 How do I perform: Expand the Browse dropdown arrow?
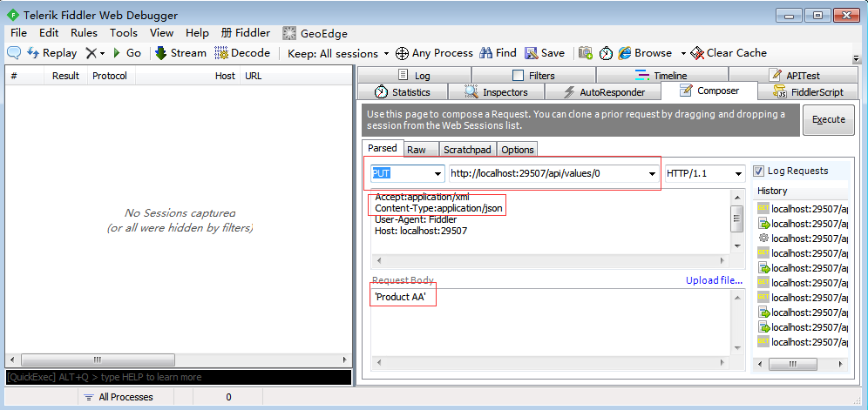683,54
